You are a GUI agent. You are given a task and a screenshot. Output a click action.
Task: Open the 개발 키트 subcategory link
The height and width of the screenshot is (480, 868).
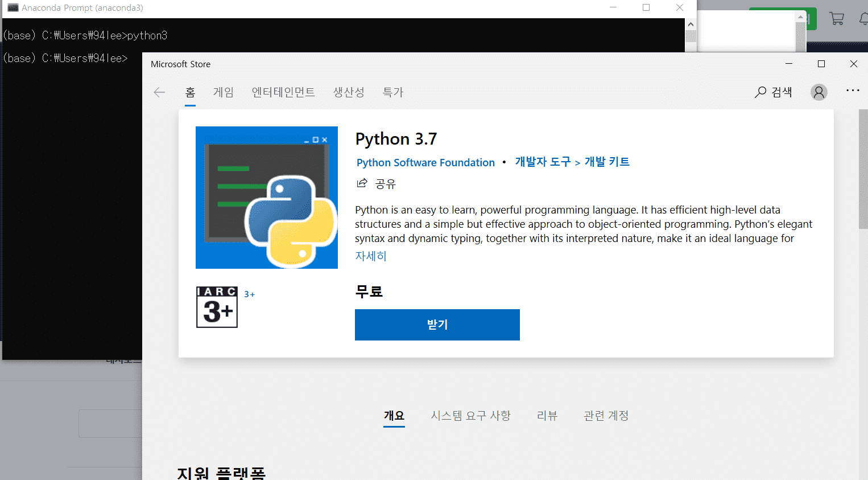tap(607, 162)
